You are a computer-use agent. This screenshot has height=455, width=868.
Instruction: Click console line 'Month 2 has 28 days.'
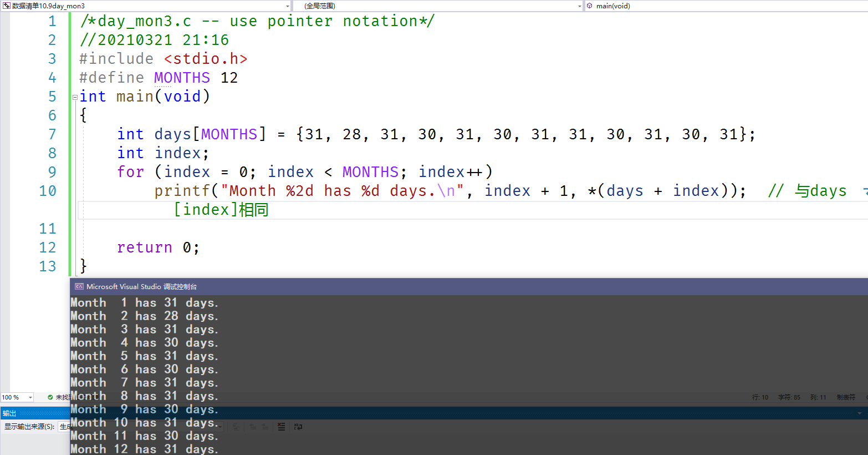[x=145, y=316]
